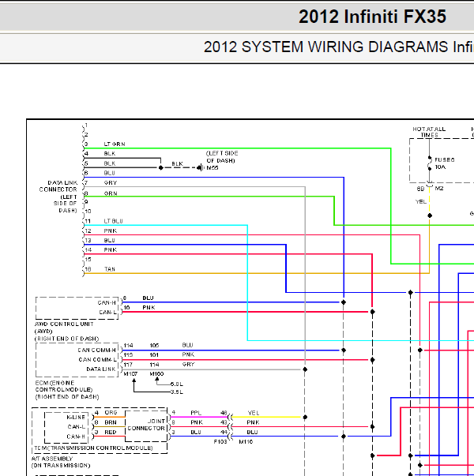The width and height of the screenshot is (474, 476).
Task: Select the 'JOINT CONNECTOR' box label
Action: coord(146,425)
